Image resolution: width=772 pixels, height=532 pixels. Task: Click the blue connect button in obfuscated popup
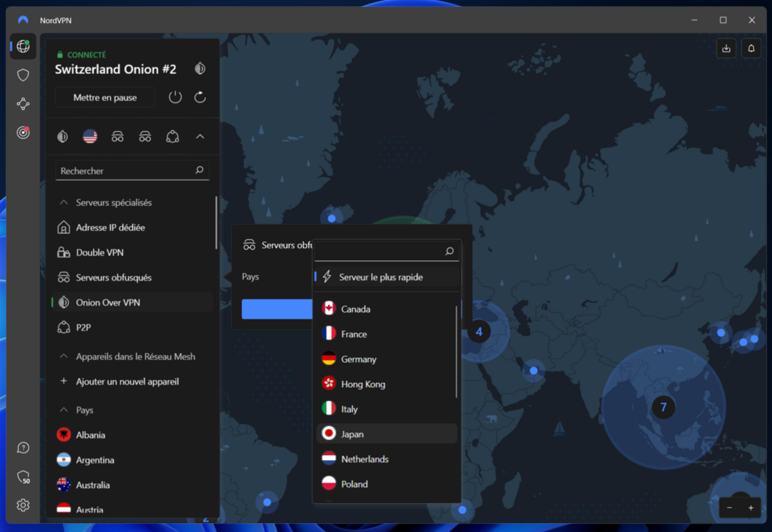[x=277, y=309]
